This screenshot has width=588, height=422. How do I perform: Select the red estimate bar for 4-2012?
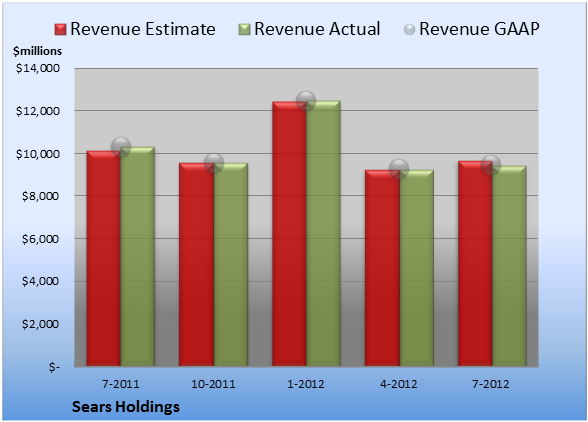coord(382,268)
